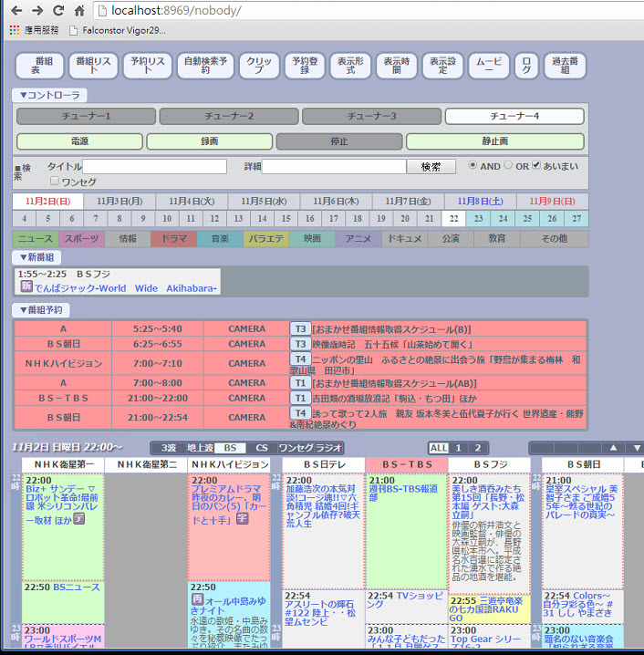The height and width of the screenshot is (655, 644).
Task: Open the クリップ menu button
Action: tap(259, 66)
